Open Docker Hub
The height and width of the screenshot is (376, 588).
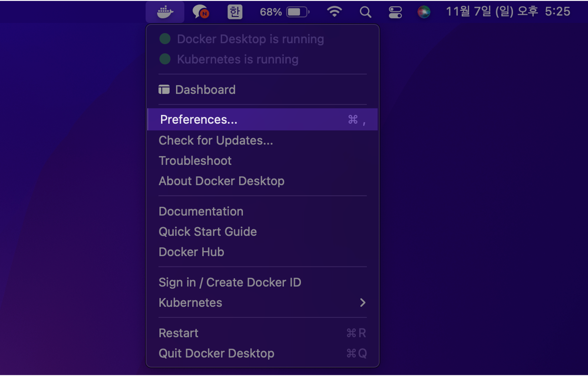click(x=191, y=252)
